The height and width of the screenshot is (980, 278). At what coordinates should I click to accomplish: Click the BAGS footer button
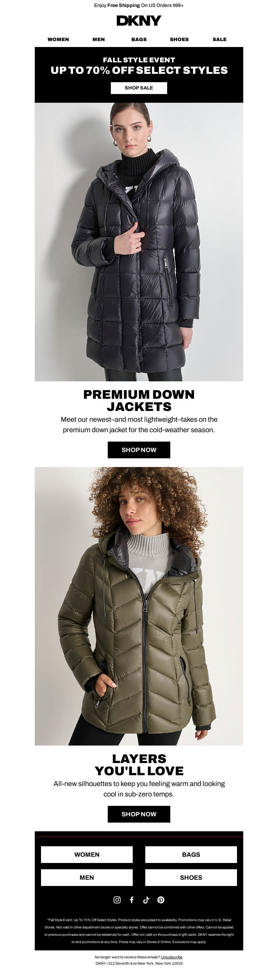point(191,855)
